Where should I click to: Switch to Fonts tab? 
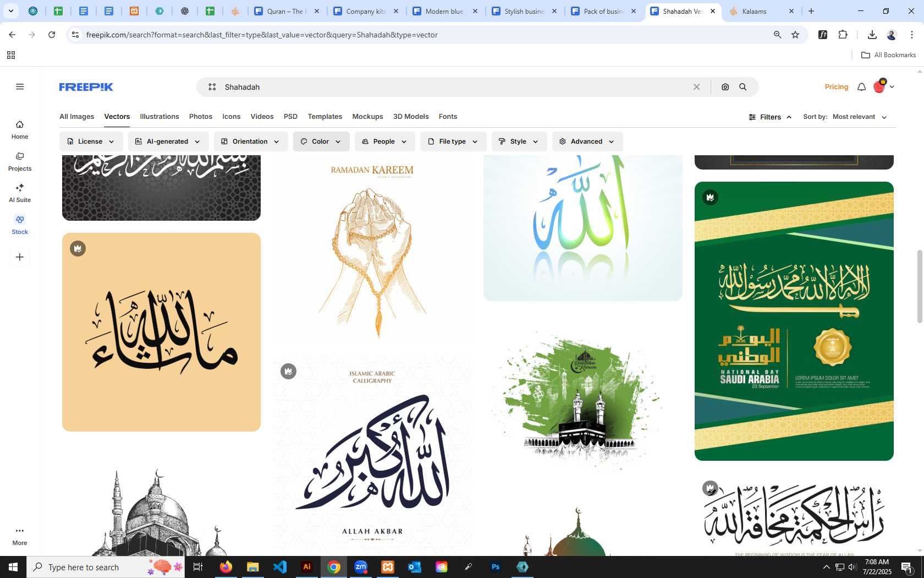coord(448,117)
